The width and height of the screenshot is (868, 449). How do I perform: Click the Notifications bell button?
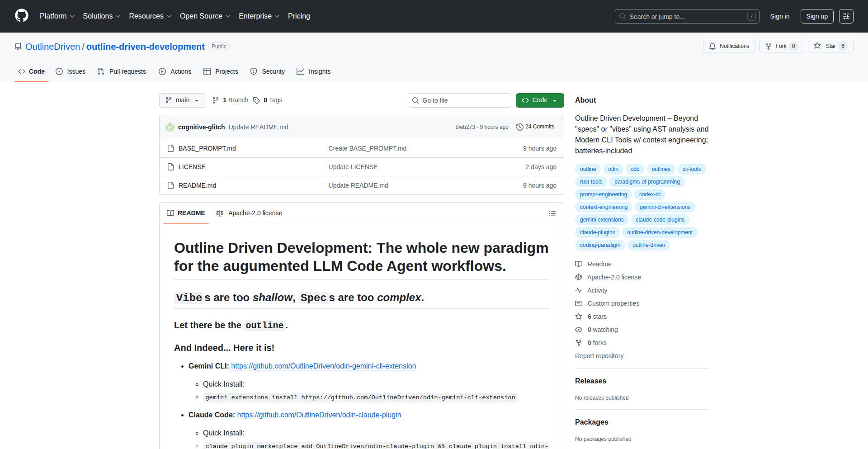pos(729,46)
